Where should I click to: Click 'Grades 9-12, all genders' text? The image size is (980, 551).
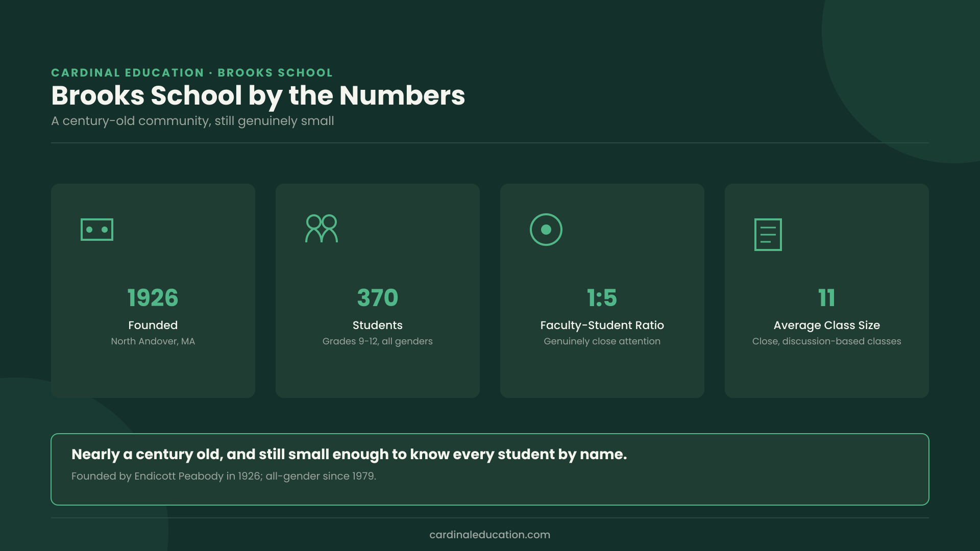[378, 341]
